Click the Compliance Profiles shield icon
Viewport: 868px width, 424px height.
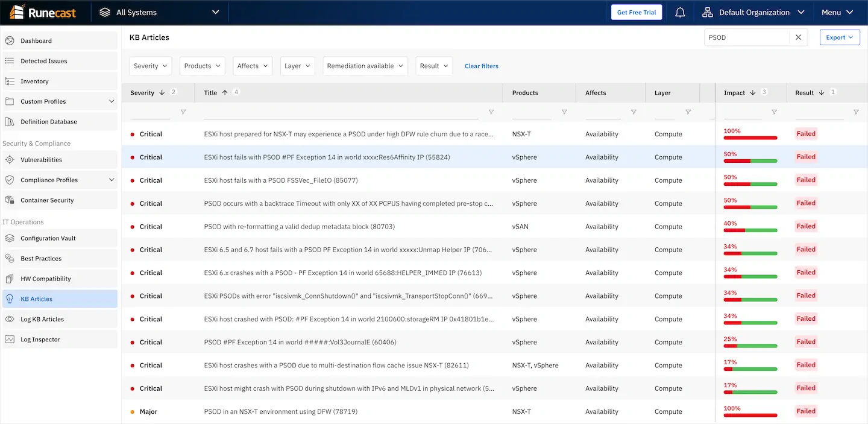point(10,180)
